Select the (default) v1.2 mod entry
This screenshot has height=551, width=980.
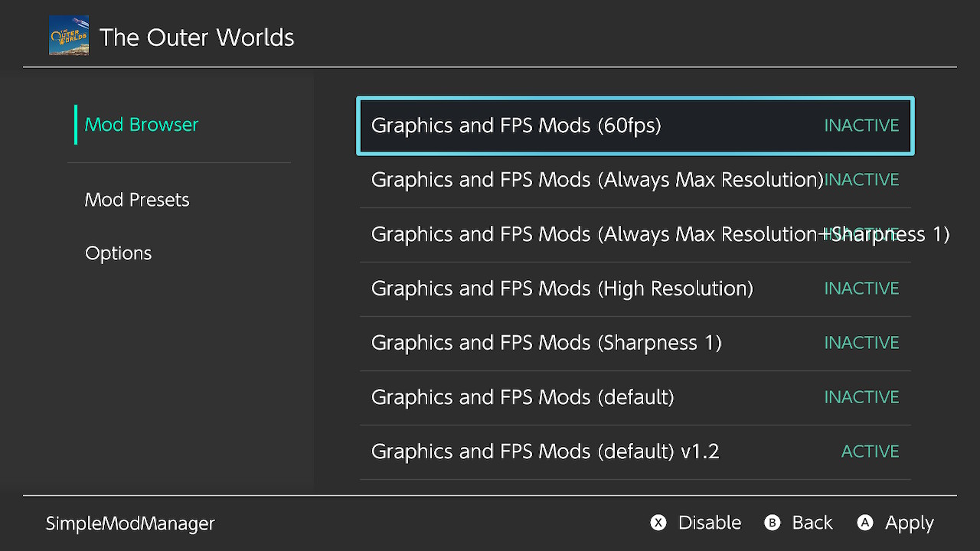[545, 452]
